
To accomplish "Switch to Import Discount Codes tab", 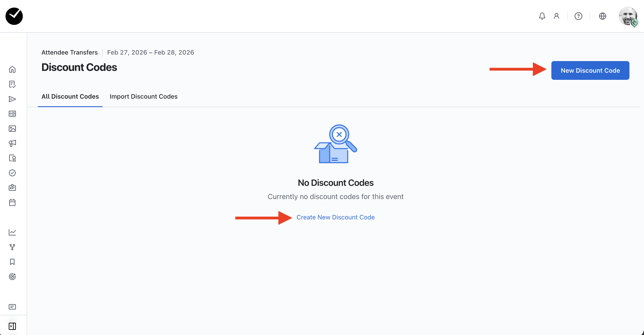I will 143,96.
